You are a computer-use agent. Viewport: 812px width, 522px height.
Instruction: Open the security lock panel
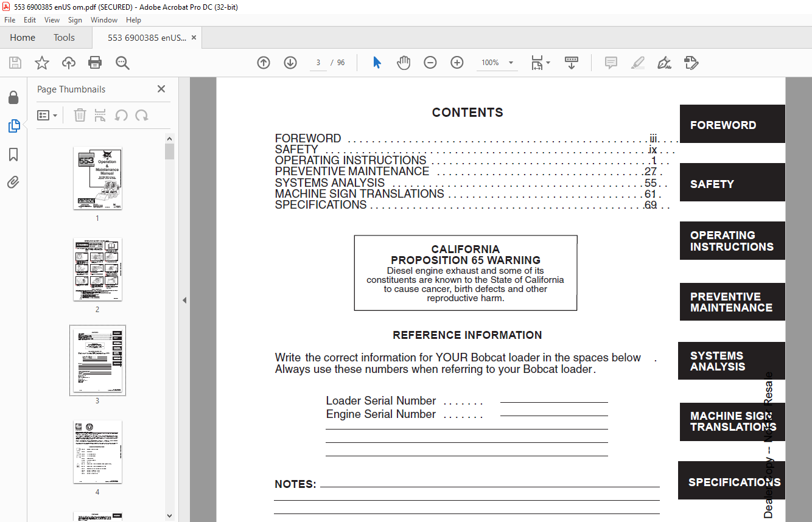[13, 97]
